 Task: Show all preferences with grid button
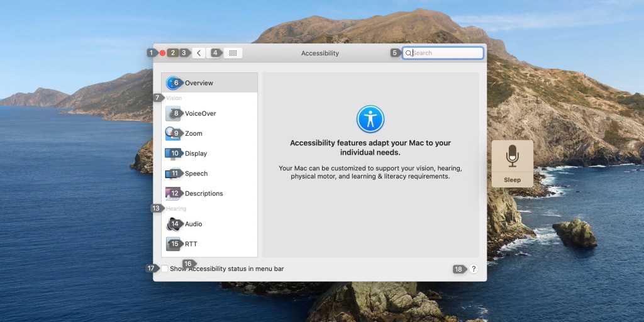tap(233, 53)
